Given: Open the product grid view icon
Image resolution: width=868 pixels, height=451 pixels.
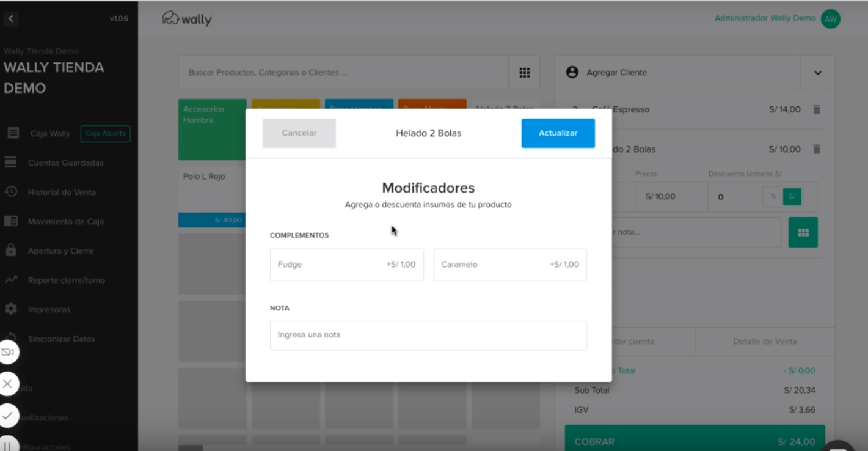Looking at the screenshot, I should 524,73.
